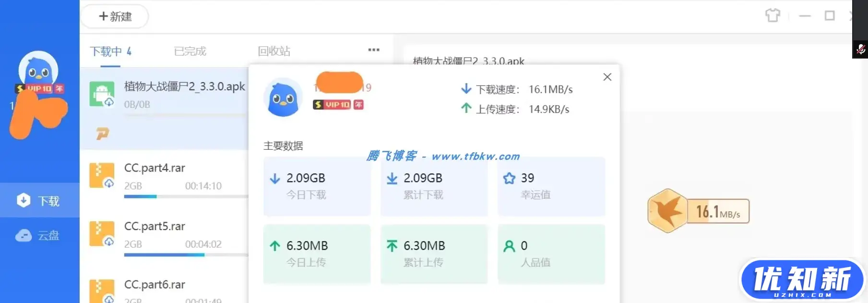
Task: Click CC.part5.rar progress bar
Action: click(186, 255)
